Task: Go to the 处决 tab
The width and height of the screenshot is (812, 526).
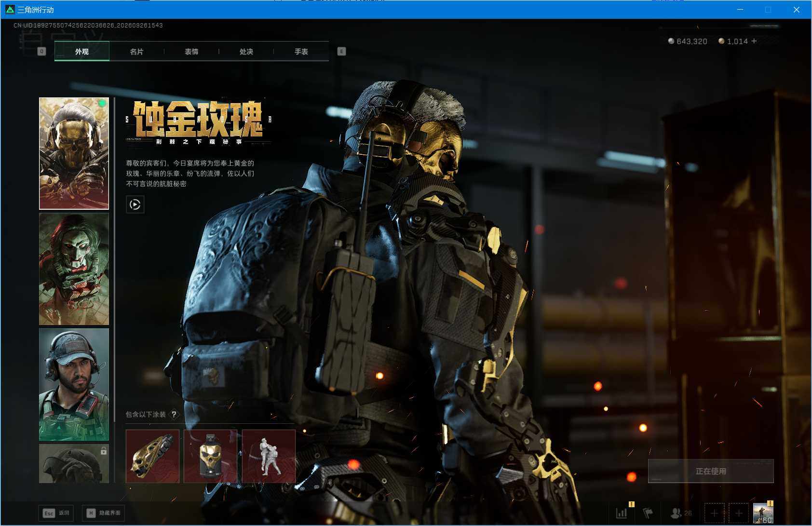Action: tap(246, 51)
